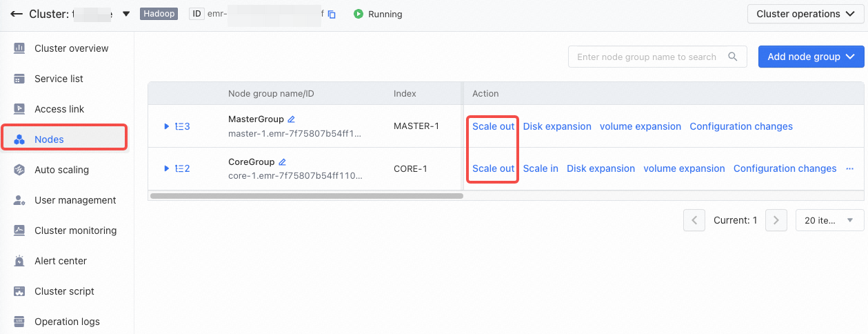868x334 pixels.
Task: Go to previous page arrow
Action: (694, 220)
